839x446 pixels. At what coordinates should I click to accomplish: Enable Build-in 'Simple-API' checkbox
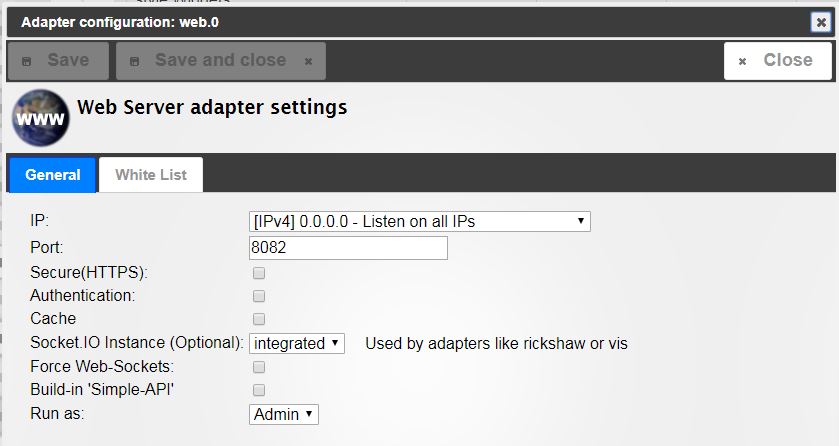(x=259, y=390)
